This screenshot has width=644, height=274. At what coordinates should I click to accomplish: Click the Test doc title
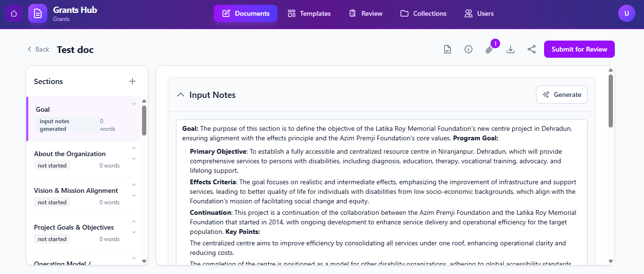click(75, 50)
